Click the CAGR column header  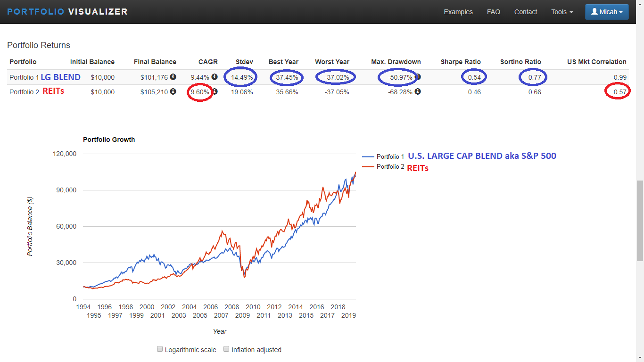pyautogui.click(x=208, y=62)
